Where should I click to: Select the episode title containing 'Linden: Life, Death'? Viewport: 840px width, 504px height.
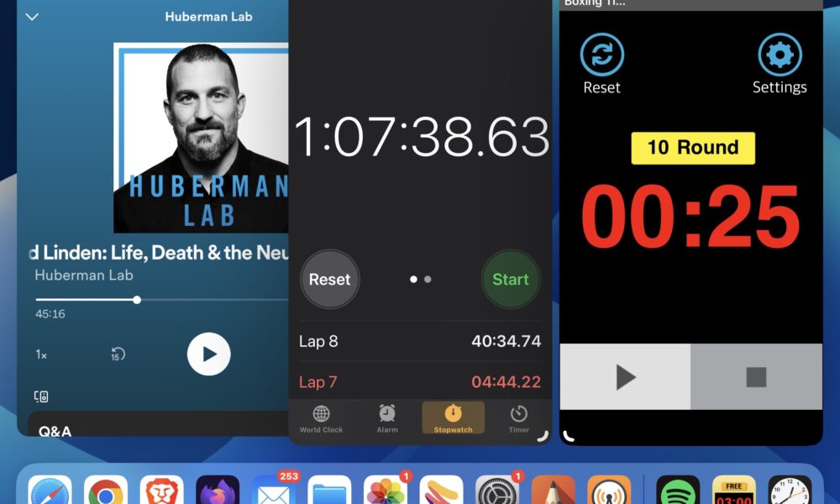[x=159, y=252]
